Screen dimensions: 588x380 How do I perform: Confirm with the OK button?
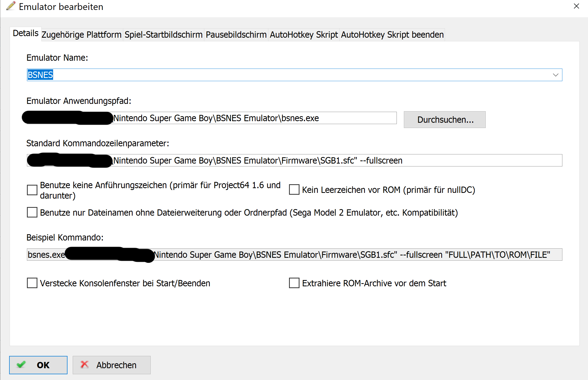[x=38, y=365]
